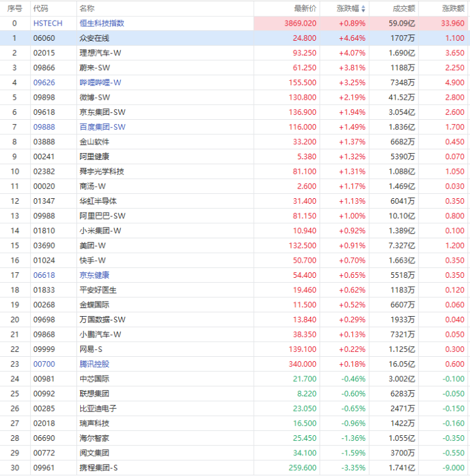470x476 pixels.
Task: Select the 京东集团-SW row
Action: coord(235,112)
